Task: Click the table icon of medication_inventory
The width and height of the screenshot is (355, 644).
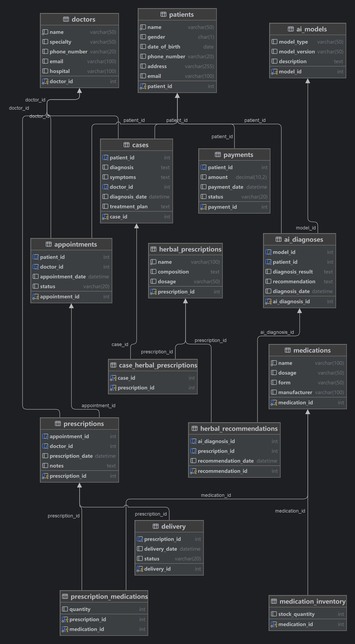Action: point(274,601)
